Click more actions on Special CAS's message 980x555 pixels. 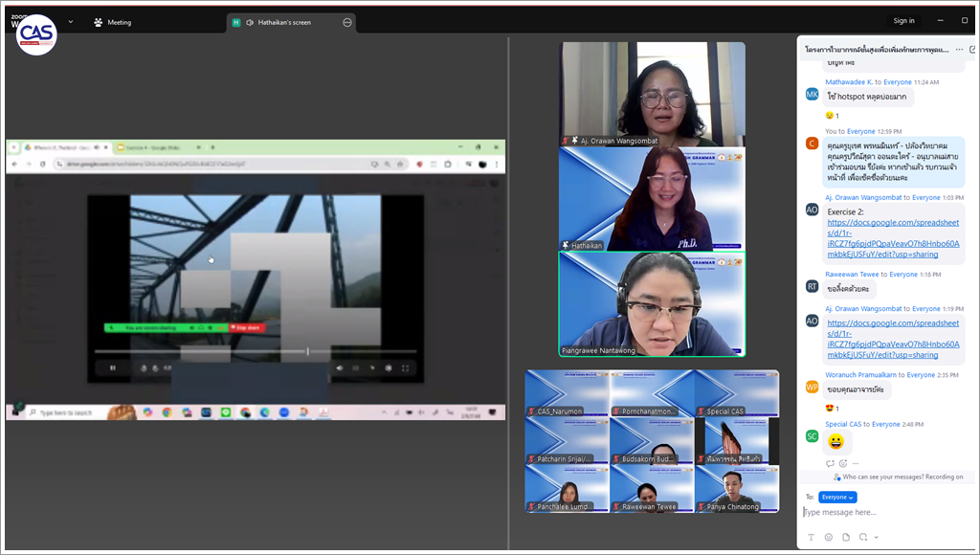pos(855,463)
